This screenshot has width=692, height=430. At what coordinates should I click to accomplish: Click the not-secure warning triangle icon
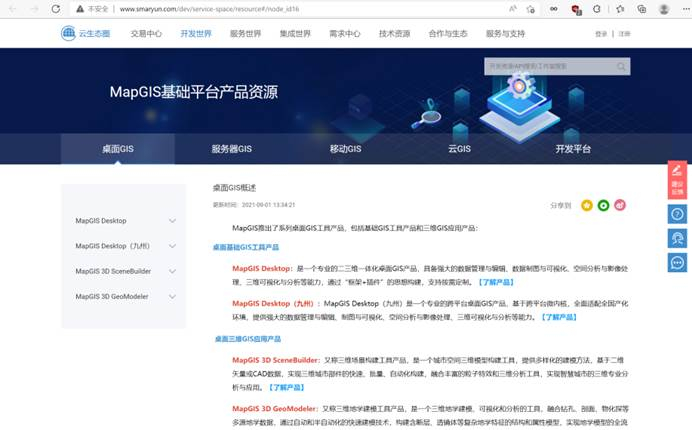80,9
